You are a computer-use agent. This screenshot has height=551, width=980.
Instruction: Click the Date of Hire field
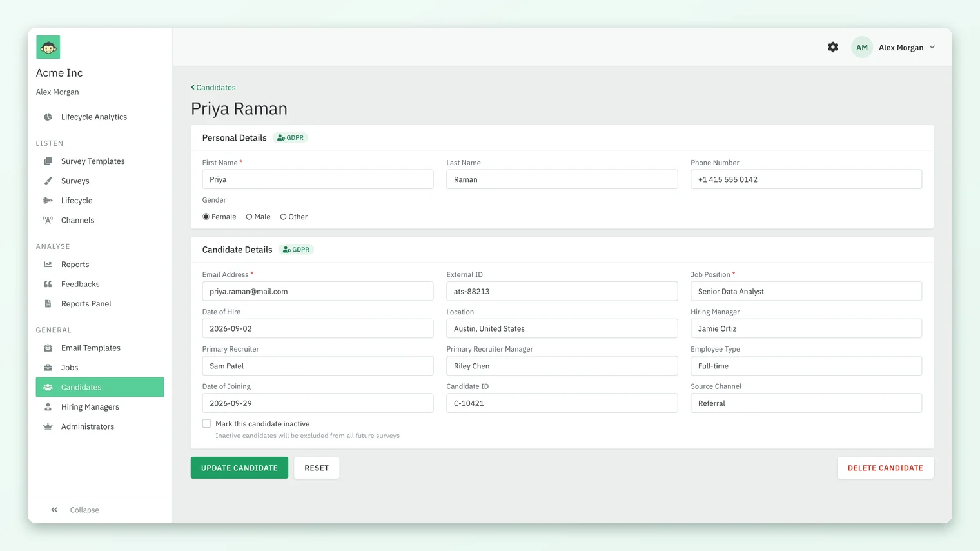coord(318,328)
